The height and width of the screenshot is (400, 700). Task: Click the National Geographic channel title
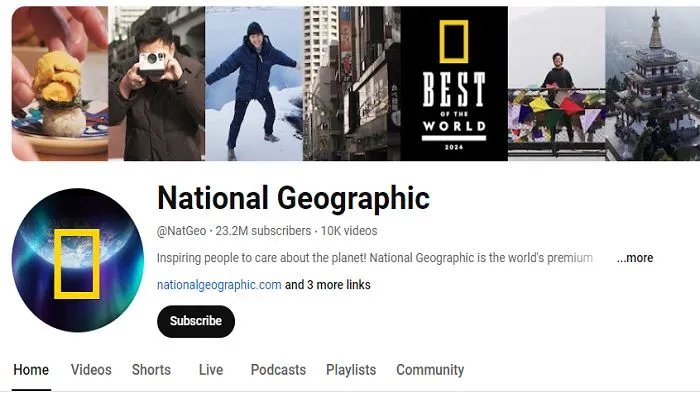293,198
